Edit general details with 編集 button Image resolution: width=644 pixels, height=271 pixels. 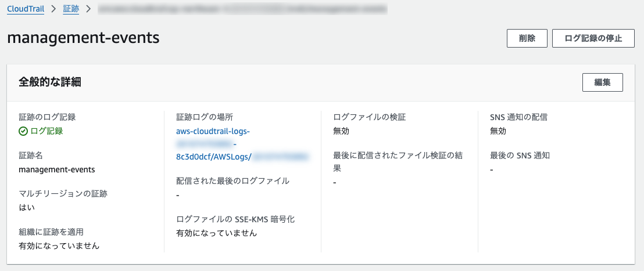click(603, 82)
